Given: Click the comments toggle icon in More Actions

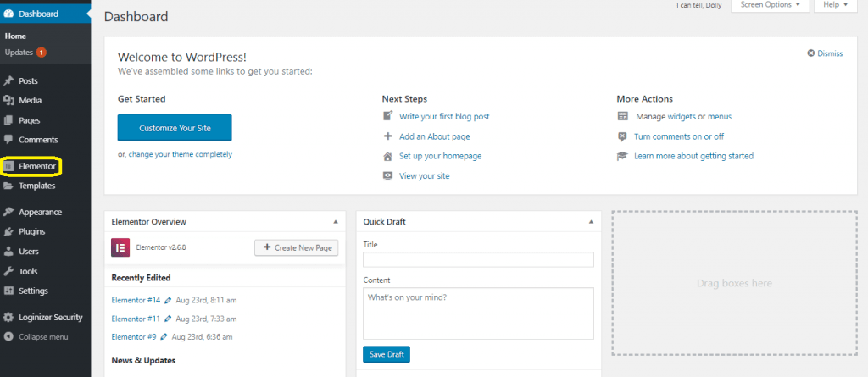Looking at the screenshot, I should click(x=623, y=136).
